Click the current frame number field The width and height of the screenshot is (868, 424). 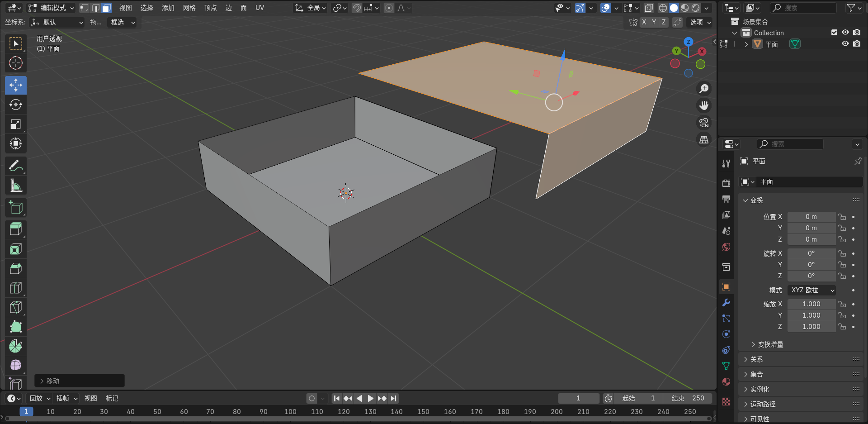[x=578, y=398]
